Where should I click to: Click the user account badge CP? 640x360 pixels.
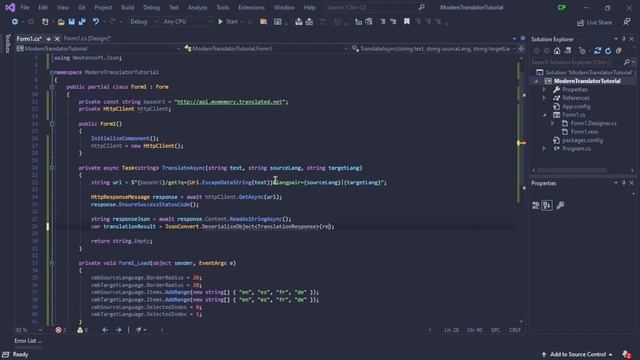coord(562,7)
